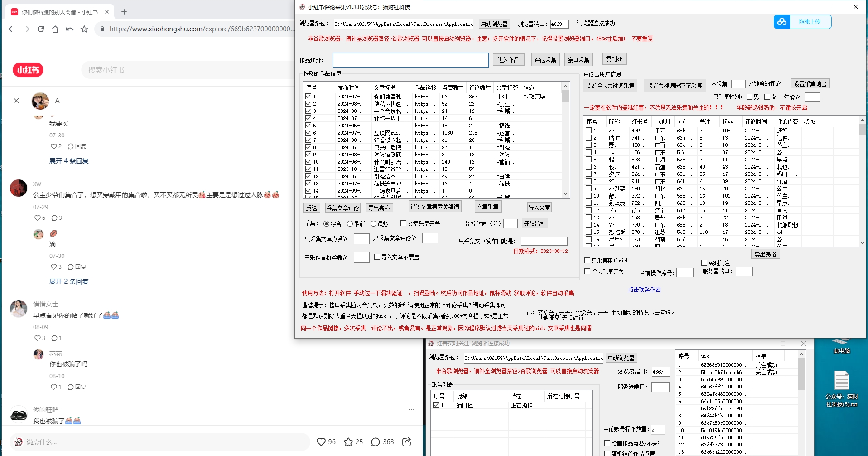This screenshot has width=868, height=456.
Task: Toggle the 只采集用户uid checkbox
Action: coord(588,261)
